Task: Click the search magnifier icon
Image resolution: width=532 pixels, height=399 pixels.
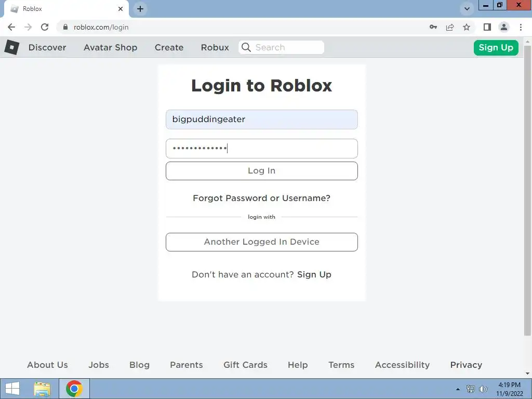Action: click(246, 47)
